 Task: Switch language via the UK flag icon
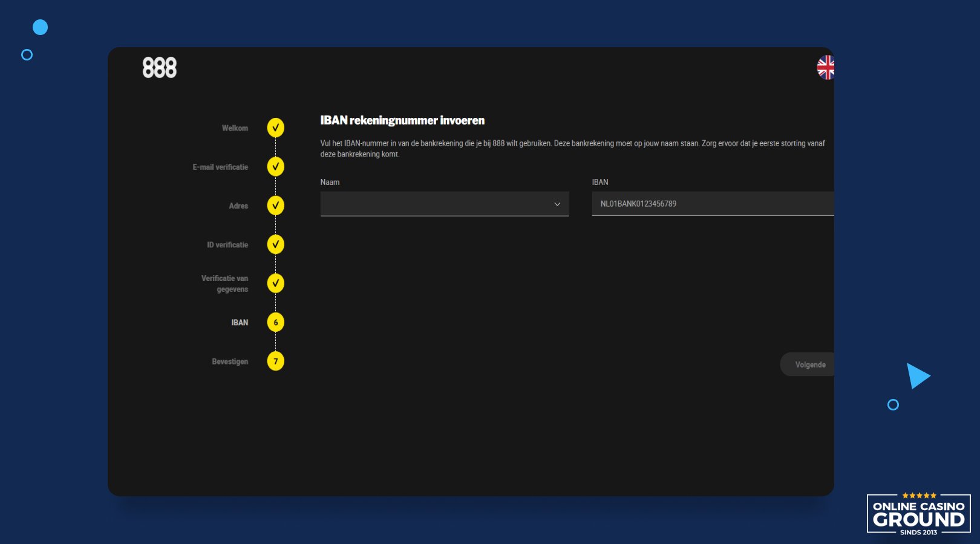pos(826,68)
